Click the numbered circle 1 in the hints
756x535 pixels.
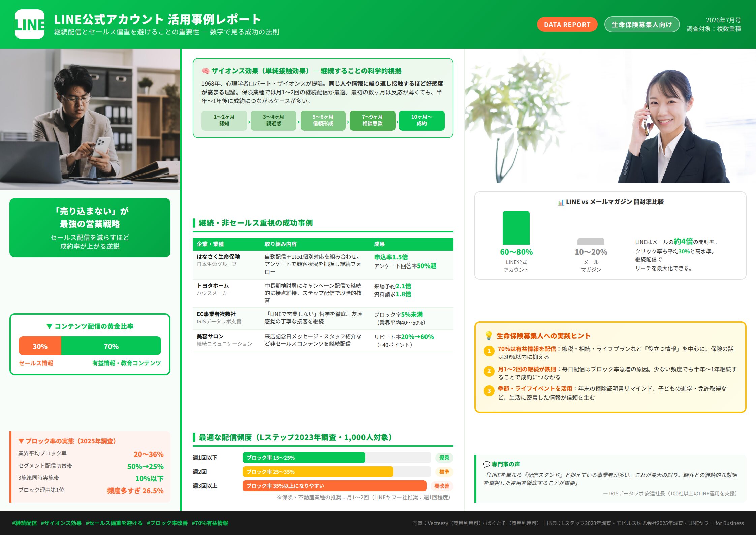tap(489, 351)
